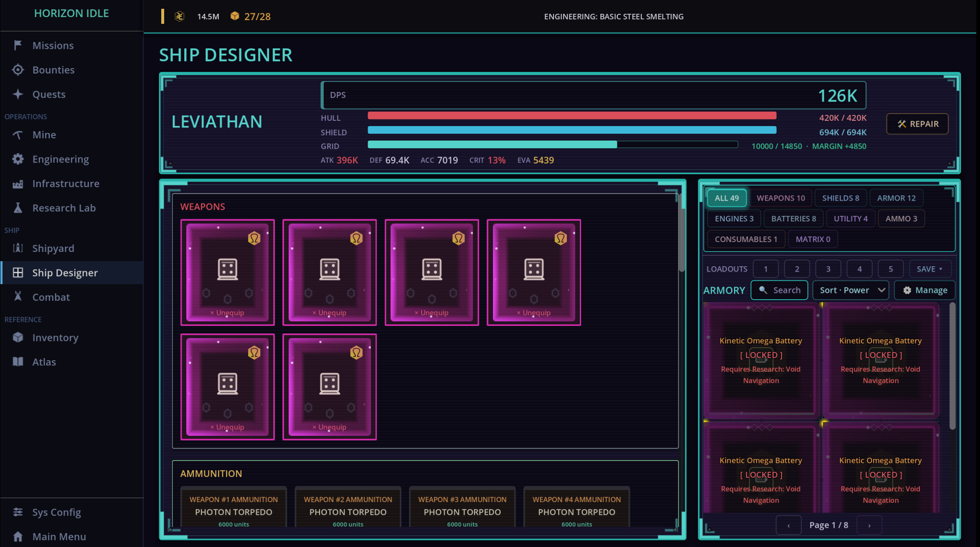Click the Quests star icon
Screen dimensions: 980x547
click(x=18, y=94)
